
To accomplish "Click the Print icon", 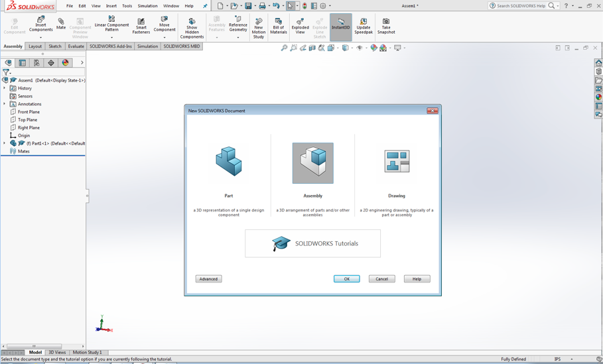I will point(262,6).
